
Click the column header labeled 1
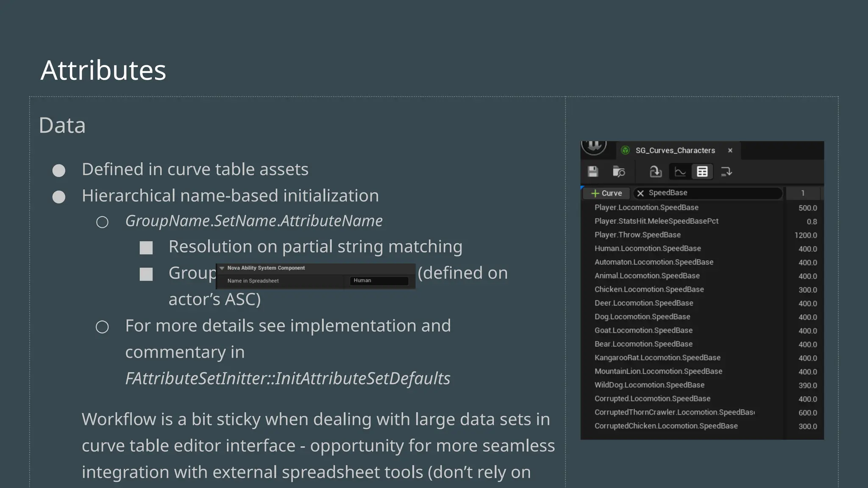[803, 193]
